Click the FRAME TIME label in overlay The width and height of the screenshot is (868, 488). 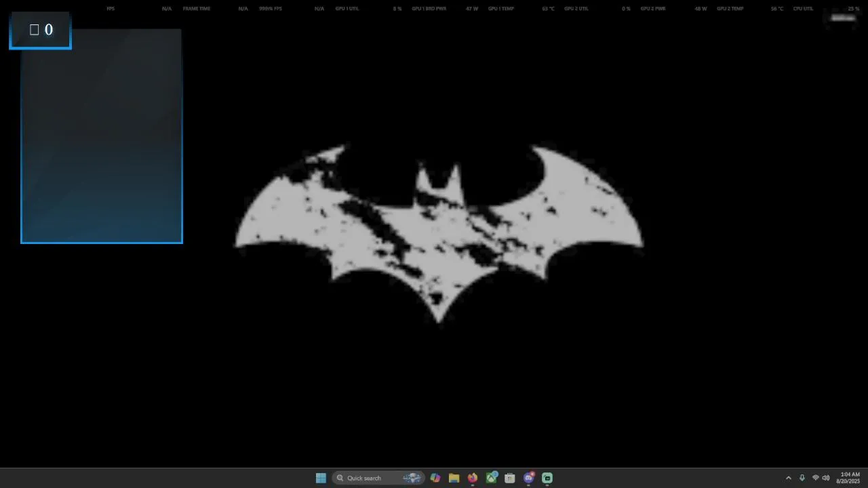click(197, 9)
